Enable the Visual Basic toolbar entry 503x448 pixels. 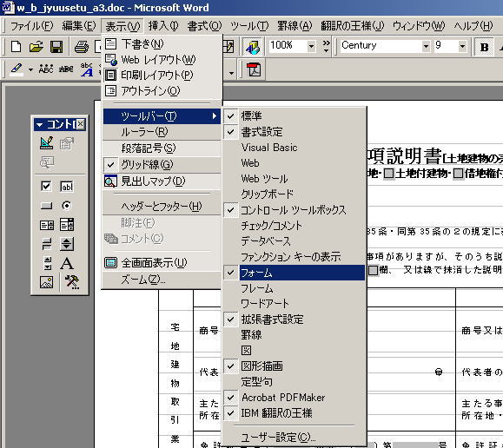point(295,148)
